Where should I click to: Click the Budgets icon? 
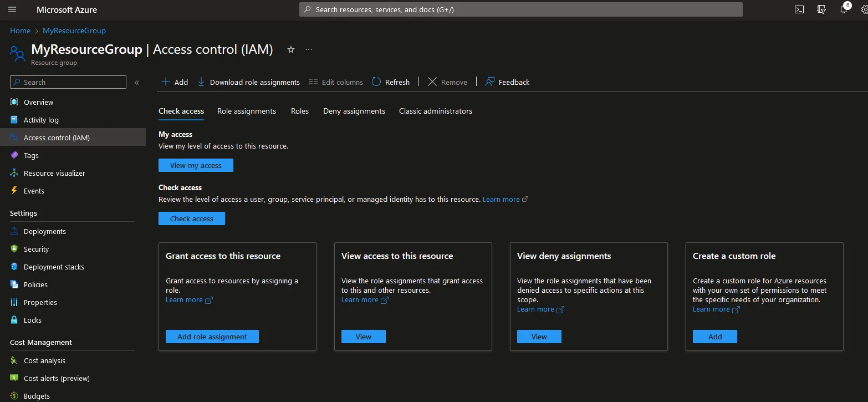click(x=14, y=396)
